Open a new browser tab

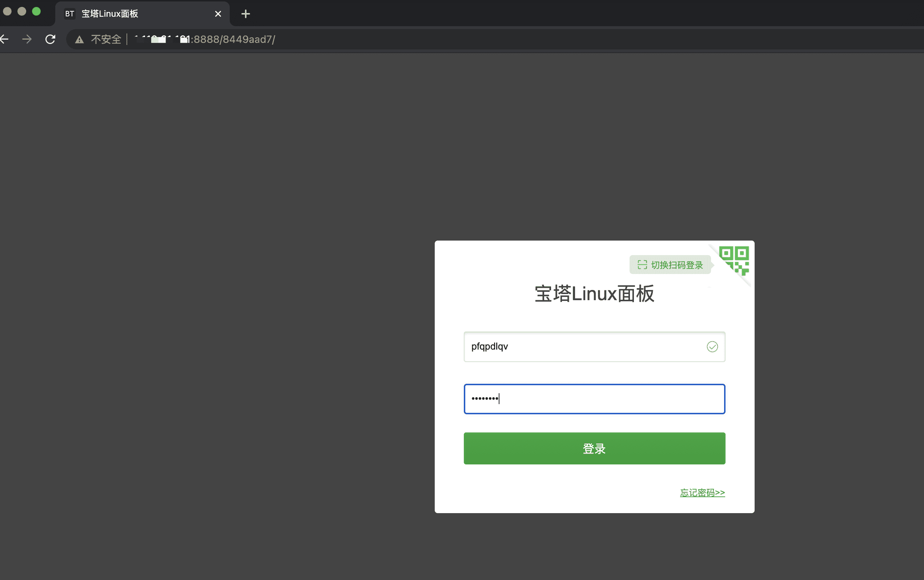[x=245, y=14]
